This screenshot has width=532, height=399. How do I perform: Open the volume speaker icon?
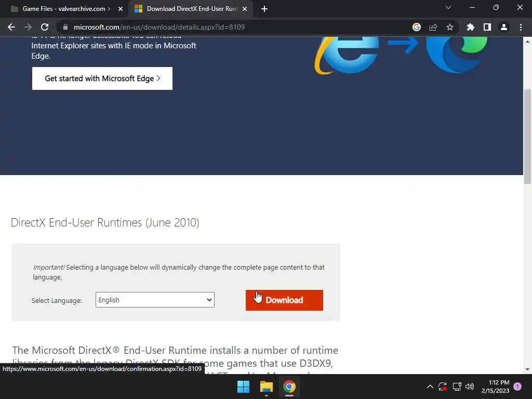[x=470, y=387]
